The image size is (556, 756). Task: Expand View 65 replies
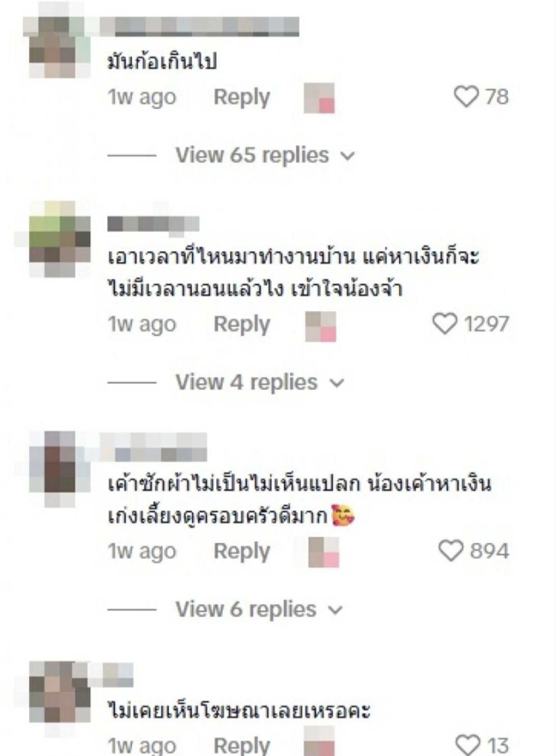tap(265, 155)
